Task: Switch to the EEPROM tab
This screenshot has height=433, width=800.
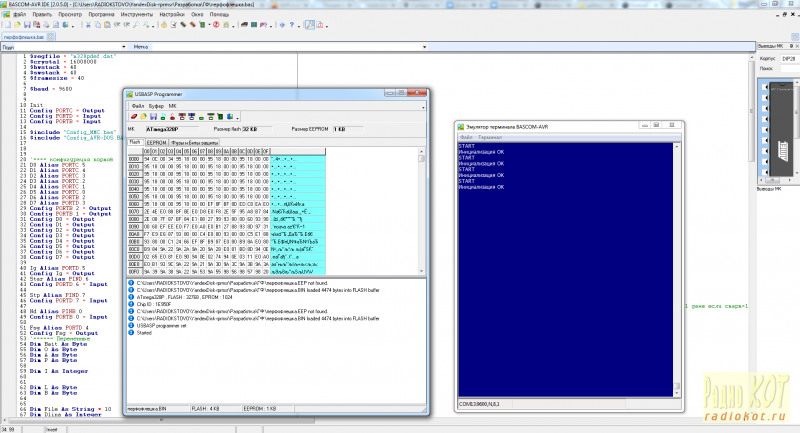Action: point(156,144)
